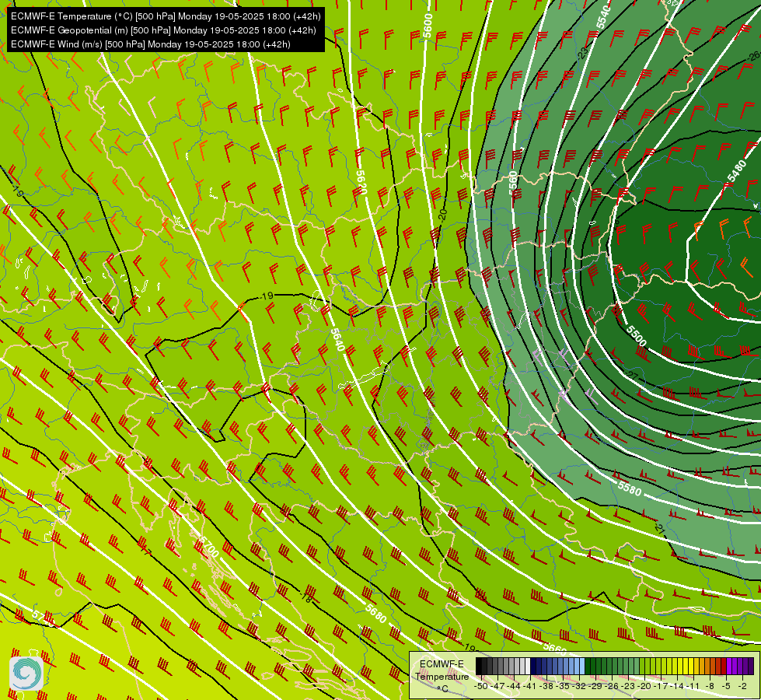Click the spiral weather logo icon

(26, 674)
